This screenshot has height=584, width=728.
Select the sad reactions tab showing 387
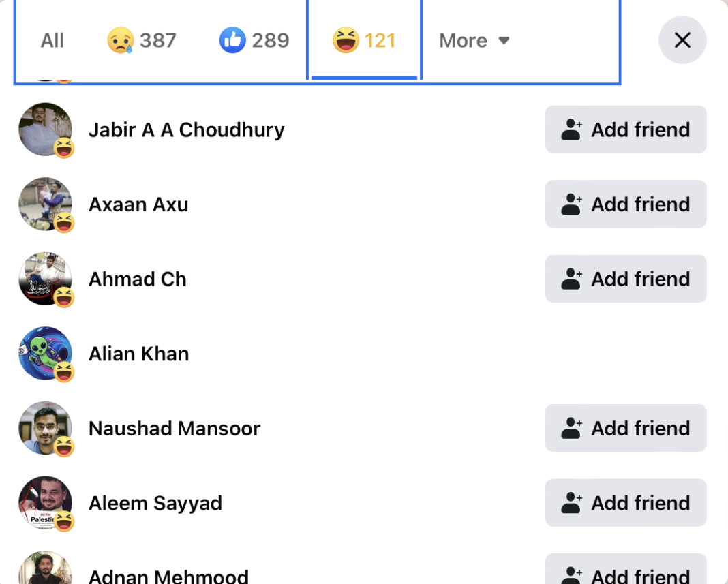click(142, 41)
